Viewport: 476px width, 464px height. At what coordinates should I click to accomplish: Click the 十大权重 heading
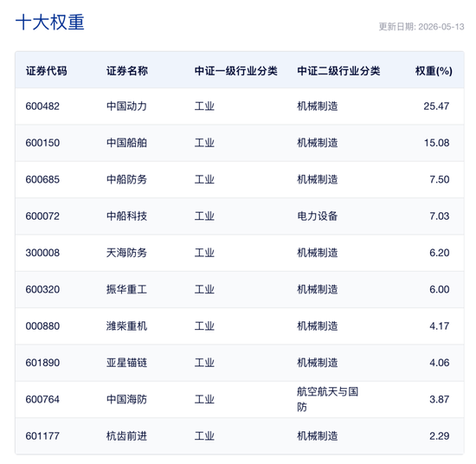pos(50,23)
